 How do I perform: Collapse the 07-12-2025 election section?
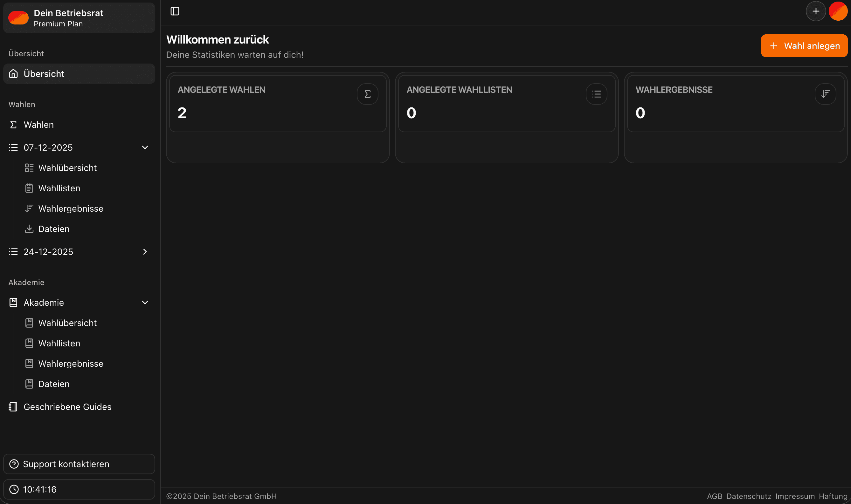tap(145, 147)
